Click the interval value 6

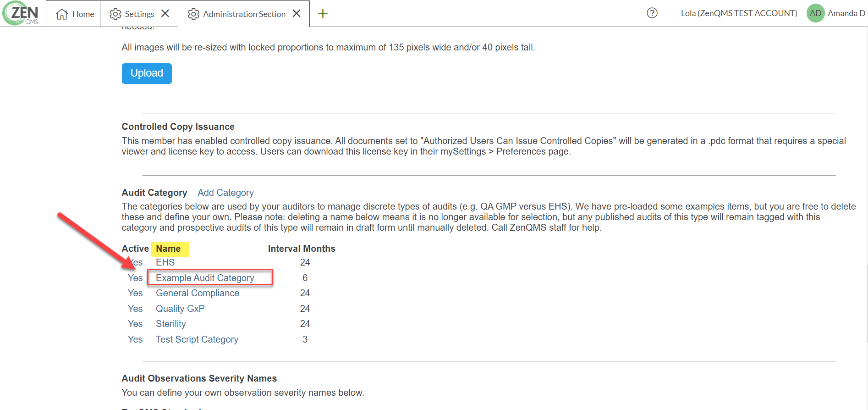pos(305,278)
